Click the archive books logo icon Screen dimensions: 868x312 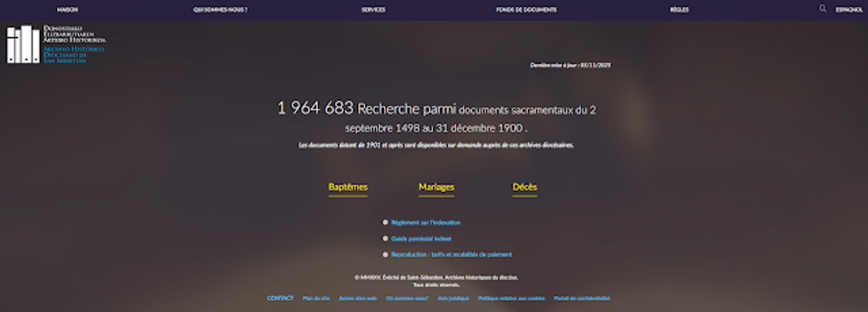coord(23,44)
